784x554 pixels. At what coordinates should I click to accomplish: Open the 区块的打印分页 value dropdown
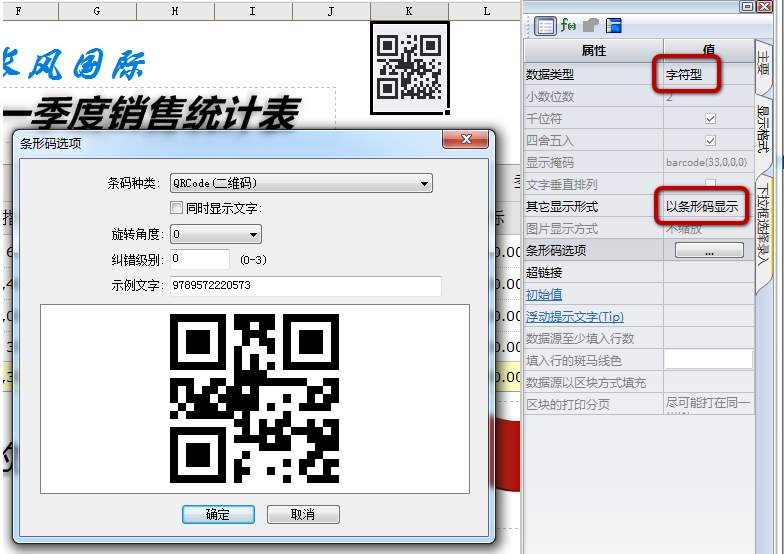pyautogui.click(x=708, y=404)
